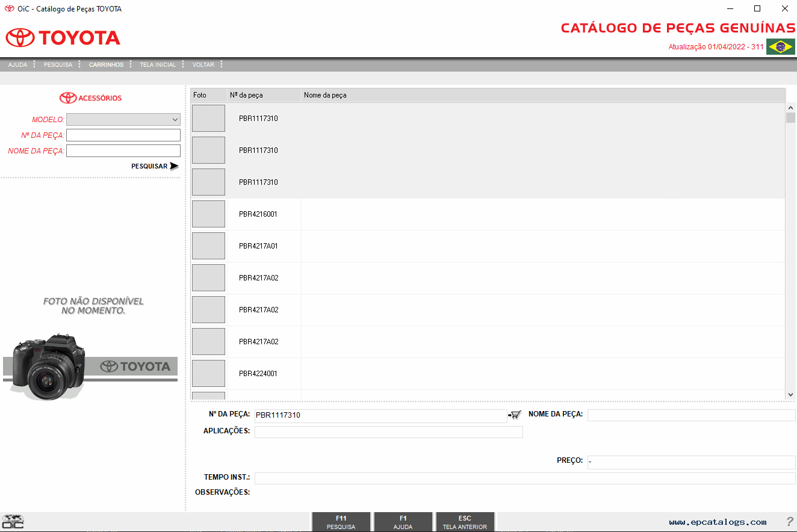Click TELA INICIAL in the menu bar

(x=158, y=65)
